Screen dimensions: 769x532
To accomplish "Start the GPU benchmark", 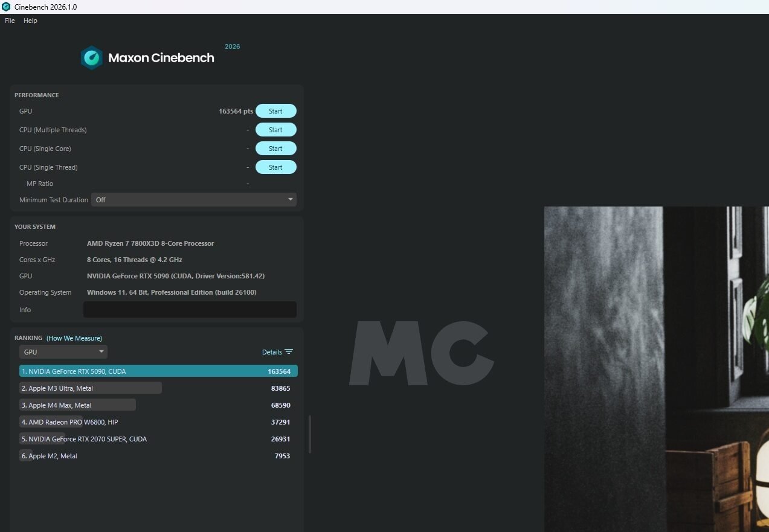I will coord(276,111).
